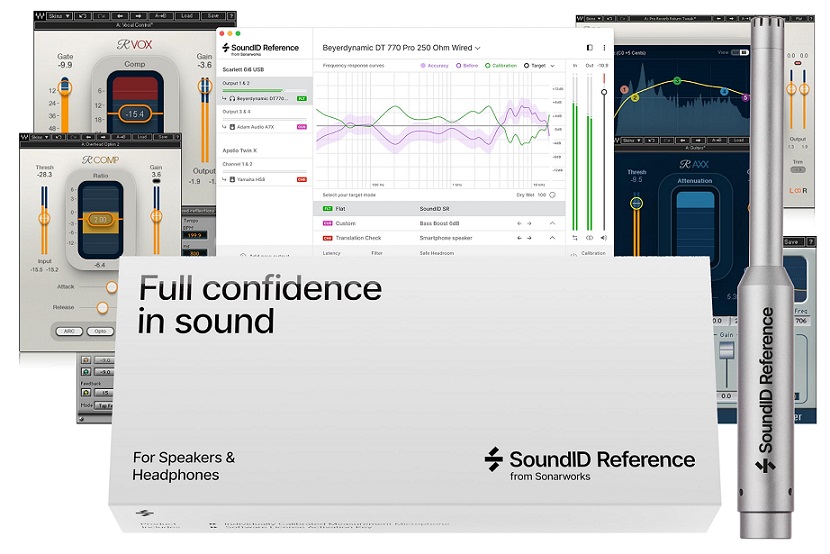Select the Adam Audio A7X speaker output
This screenshot has height=554, width=830.
coord(264,127)
